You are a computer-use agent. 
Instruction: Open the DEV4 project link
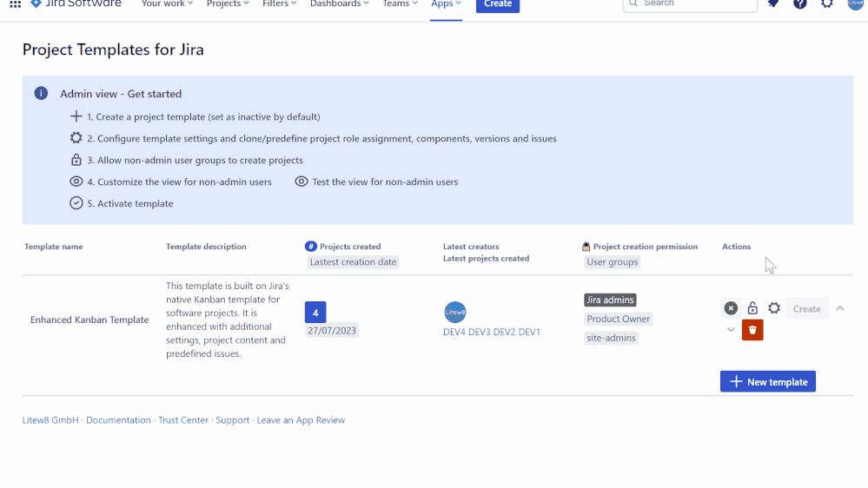[x=454, y=332]
